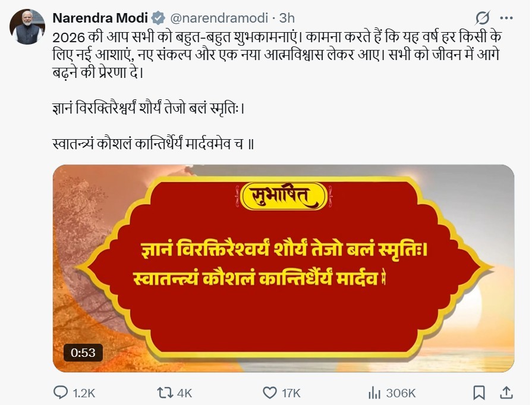The height and width of the screenshot is (405, 532).
Task: Open the 4K reposts count
Action: tap(185, 393)
